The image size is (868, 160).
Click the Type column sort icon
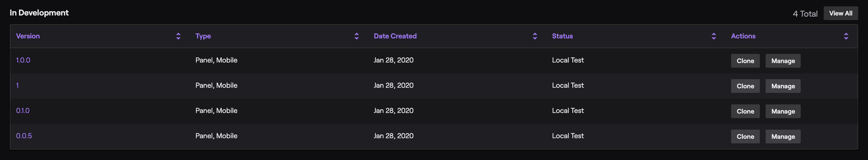click(357, 36)
